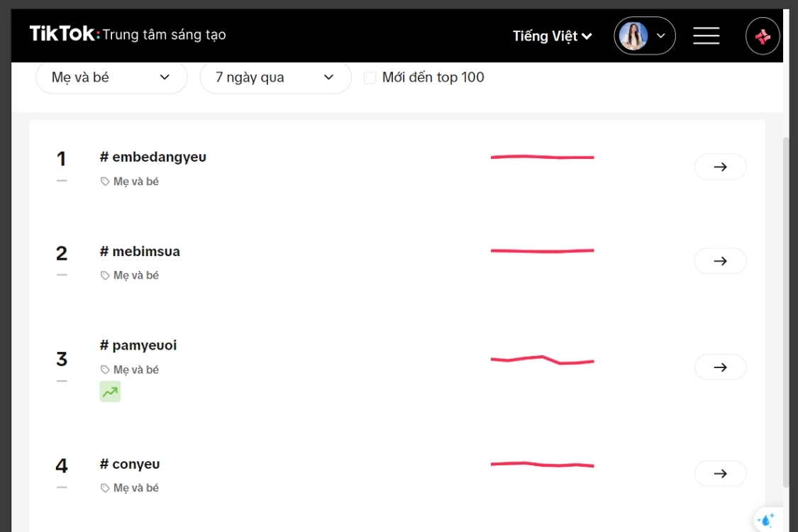Viewport: 798px width, 532px height.
Task: Toggle the Mới đến top 100 checkbox
Action: pyautogui.click(x=370, y=78)
